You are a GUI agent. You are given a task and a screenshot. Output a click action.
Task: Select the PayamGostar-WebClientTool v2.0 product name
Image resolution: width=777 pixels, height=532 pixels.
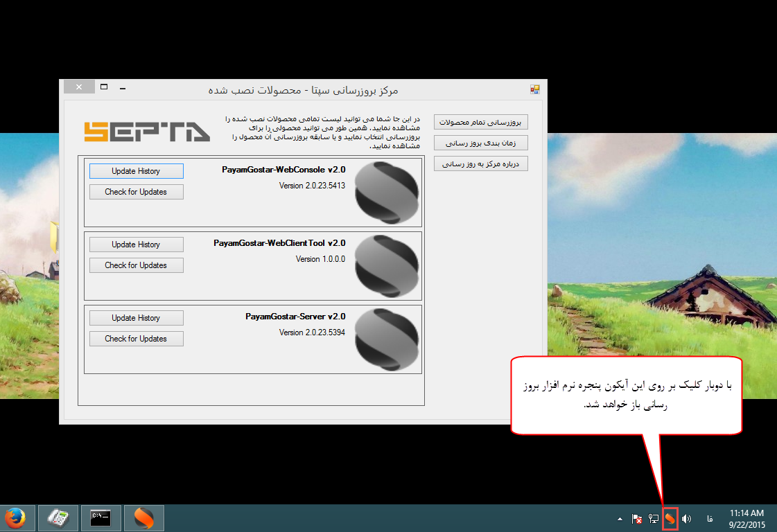(279, 242)
